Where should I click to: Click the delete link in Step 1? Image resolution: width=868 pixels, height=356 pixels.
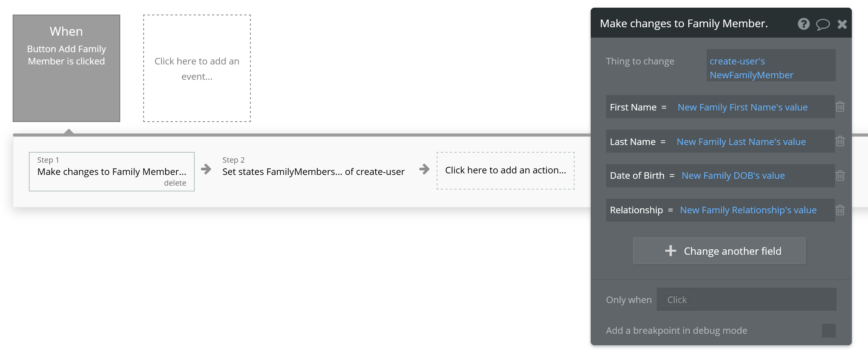[x=175, y=183]
